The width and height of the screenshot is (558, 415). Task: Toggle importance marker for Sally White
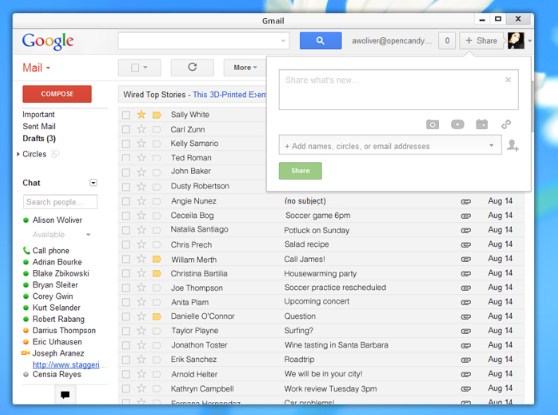click(x=157, y=115)
